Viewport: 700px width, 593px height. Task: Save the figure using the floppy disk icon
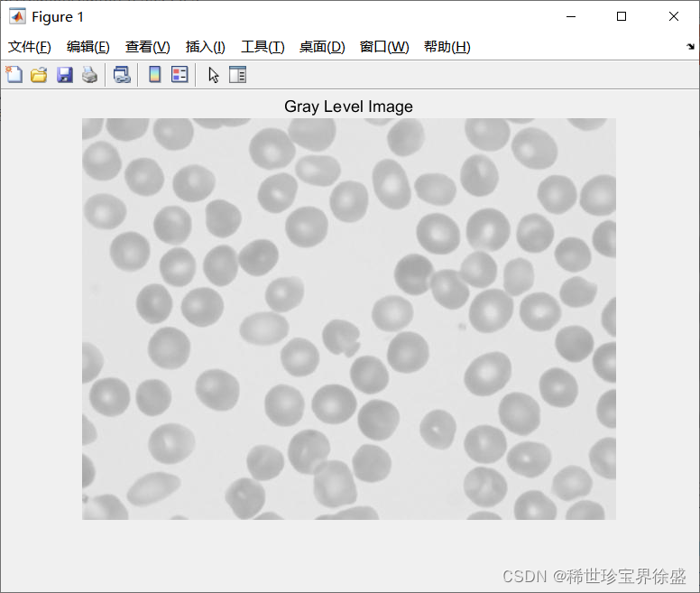(65, 75)
